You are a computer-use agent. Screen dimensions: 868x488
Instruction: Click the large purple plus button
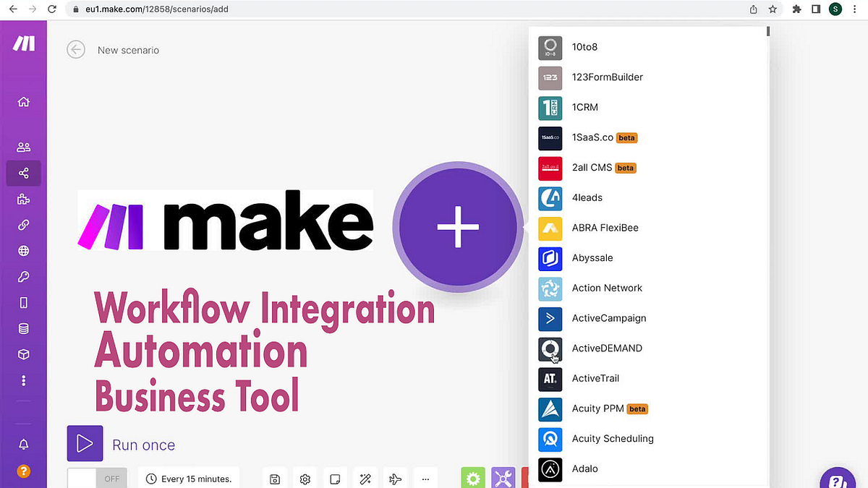click(x=457, y=226)
